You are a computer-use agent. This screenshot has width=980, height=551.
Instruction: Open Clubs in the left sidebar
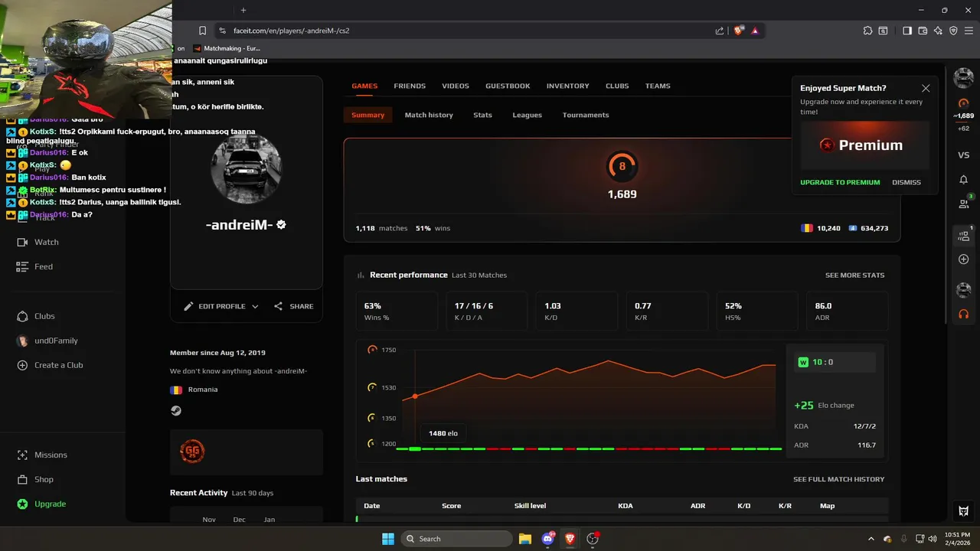pyautogui.click(x=35, y=316)
